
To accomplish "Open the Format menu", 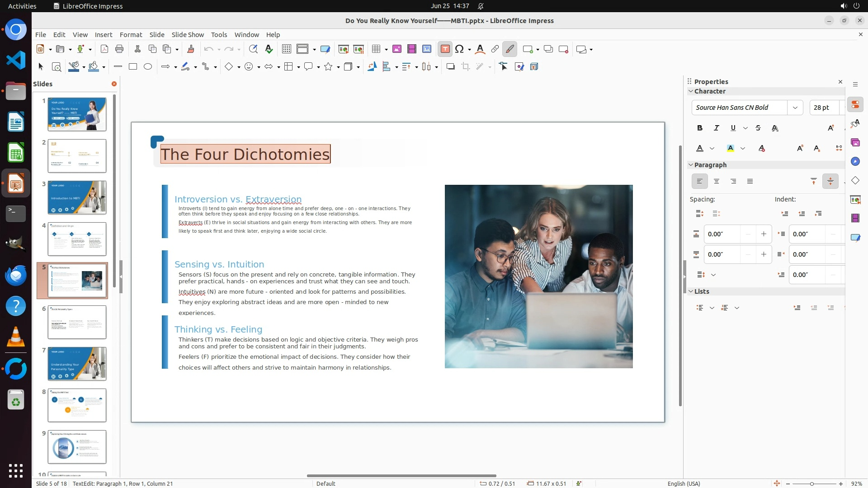I will pos(131,35).
